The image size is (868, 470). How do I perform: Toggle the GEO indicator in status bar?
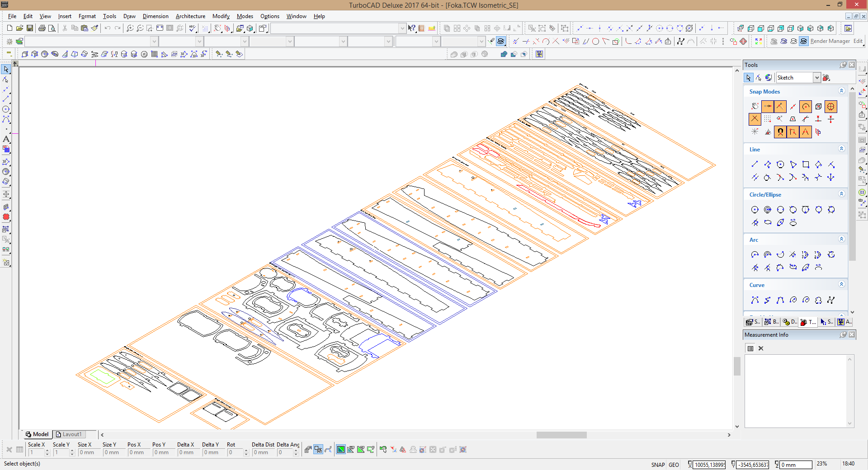674,465
